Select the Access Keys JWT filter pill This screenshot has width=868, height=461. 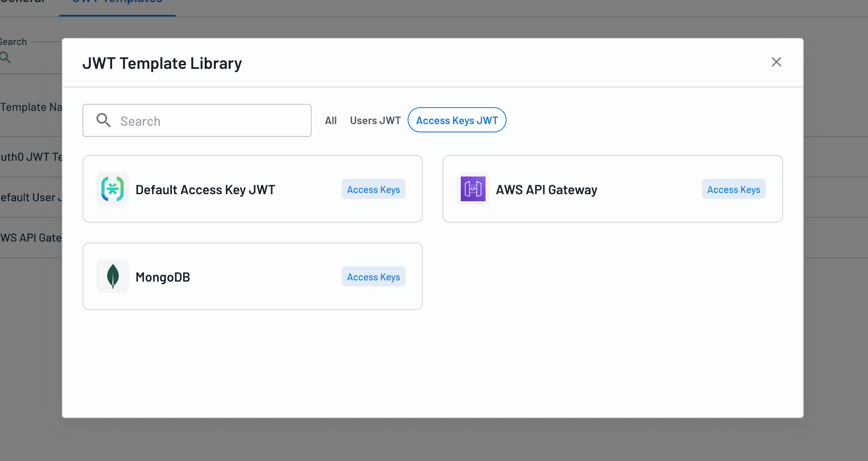coord(457,120)
